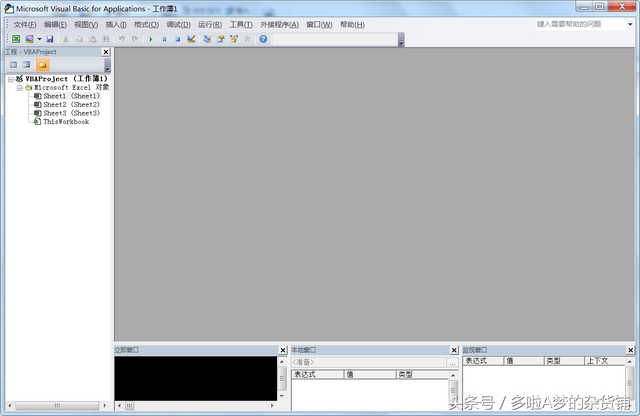Toggle Folders icon in project pane
Screen dimensions: 640x416
coord(42,65)
